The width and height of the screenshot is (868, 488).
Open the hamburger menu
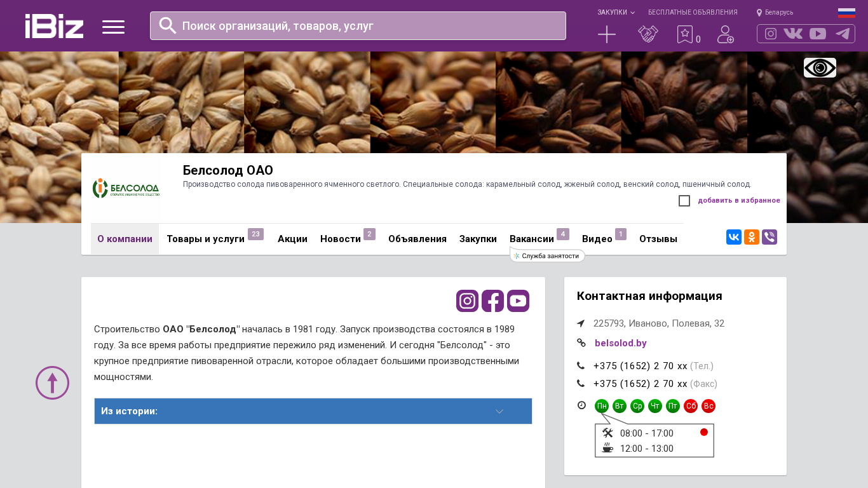coord(114,27)
